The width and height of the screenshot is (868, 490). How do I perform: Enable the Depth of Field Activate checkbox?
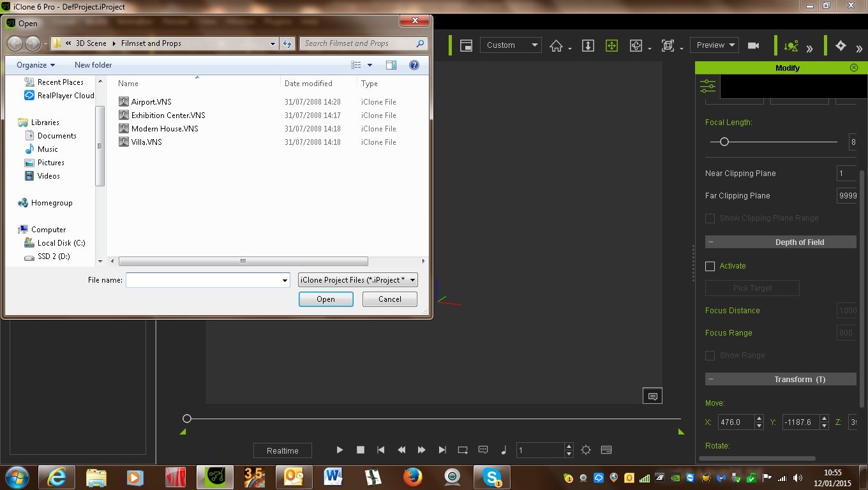(x=710, y=266)
